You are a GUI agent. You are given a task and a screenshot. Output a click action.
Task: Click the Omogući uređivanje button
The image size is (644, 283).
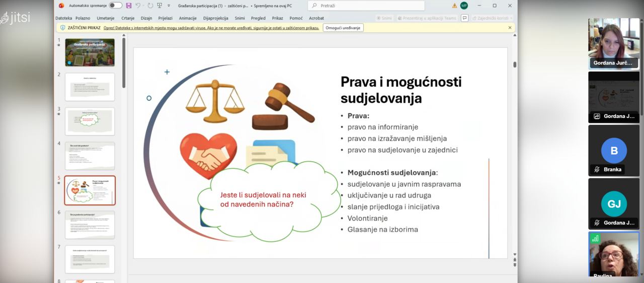[x=343, y=28]
